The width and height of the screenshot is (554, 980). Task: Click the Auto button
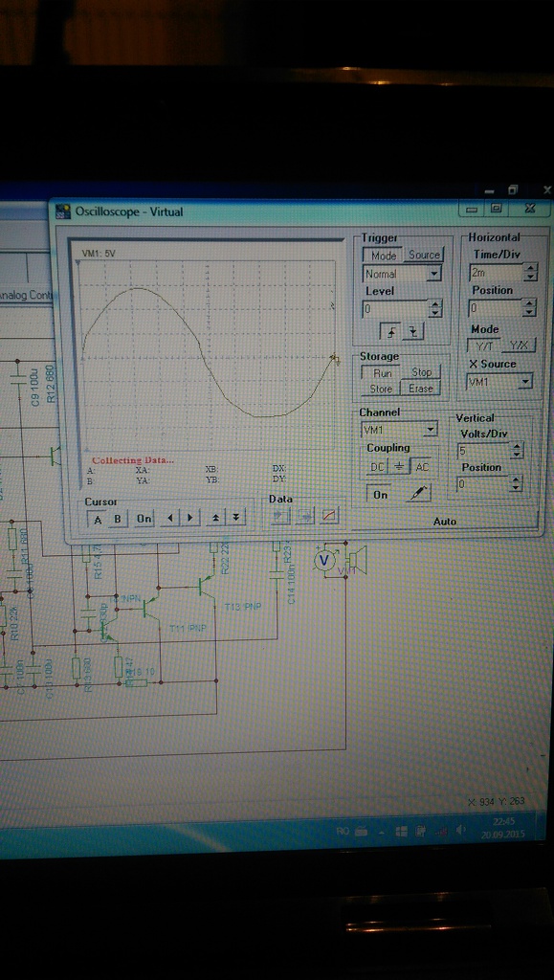tap(445, 521)
